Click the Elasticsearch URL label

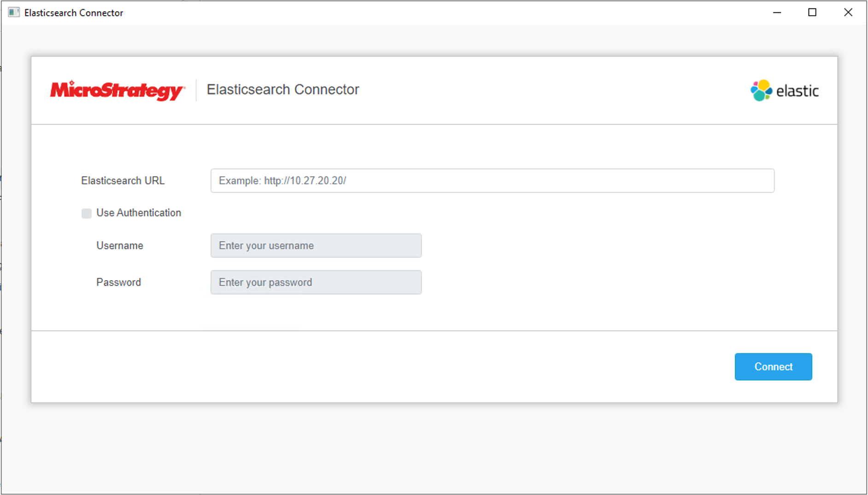click(x=123, y=181)
